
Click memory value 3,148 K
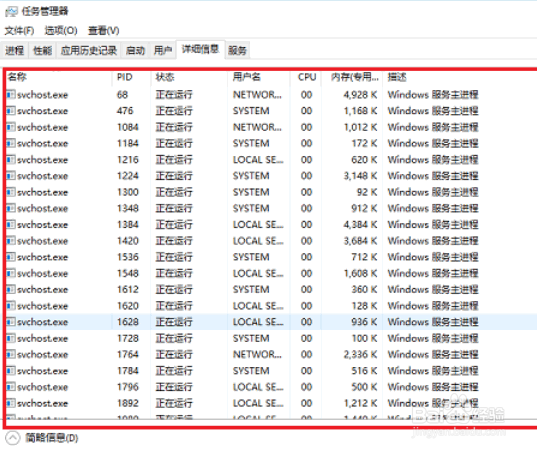point(360,176)
